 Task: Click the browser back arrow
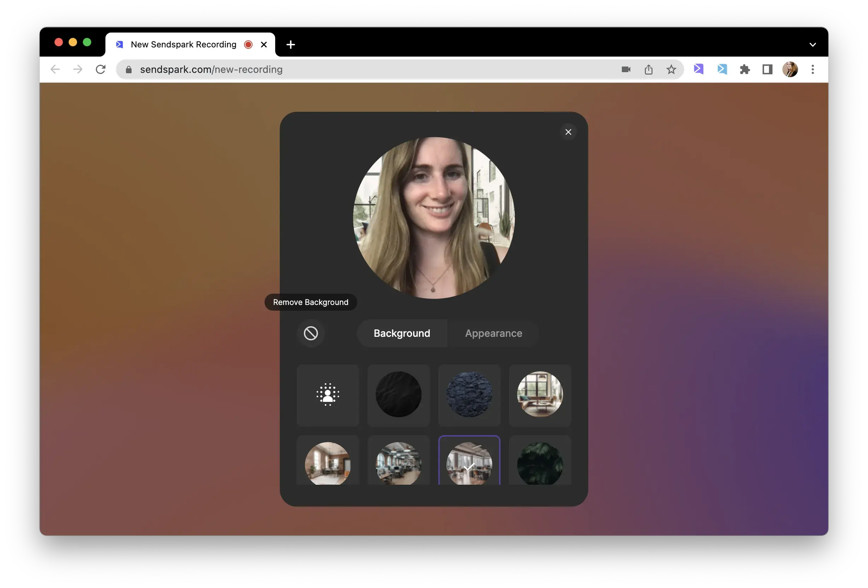coord(55,69)
